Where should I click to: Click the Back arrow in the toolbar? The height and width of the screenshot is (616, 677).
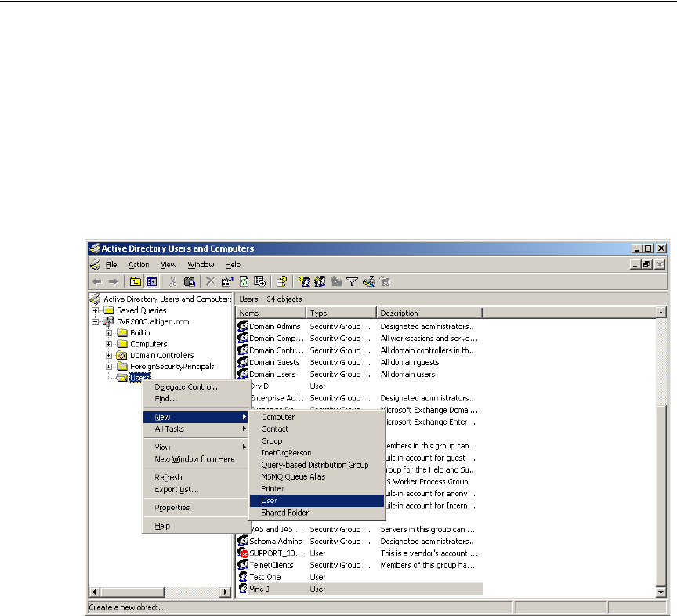pyautogui.click(x=96, y=281)
